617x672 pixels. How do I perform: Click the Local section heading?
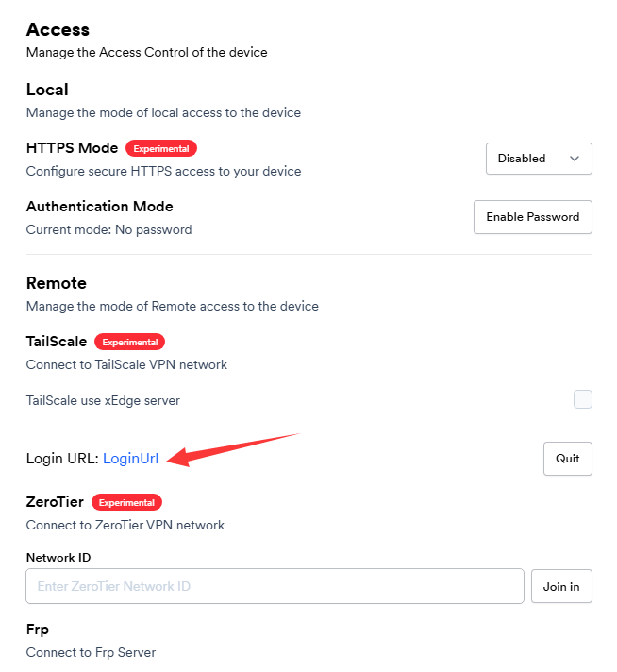click(x=47, y=90)
